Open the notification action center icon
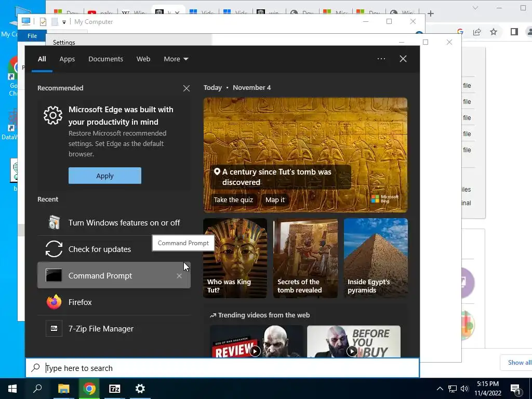 pyautogui.click(x=515, y=389)
